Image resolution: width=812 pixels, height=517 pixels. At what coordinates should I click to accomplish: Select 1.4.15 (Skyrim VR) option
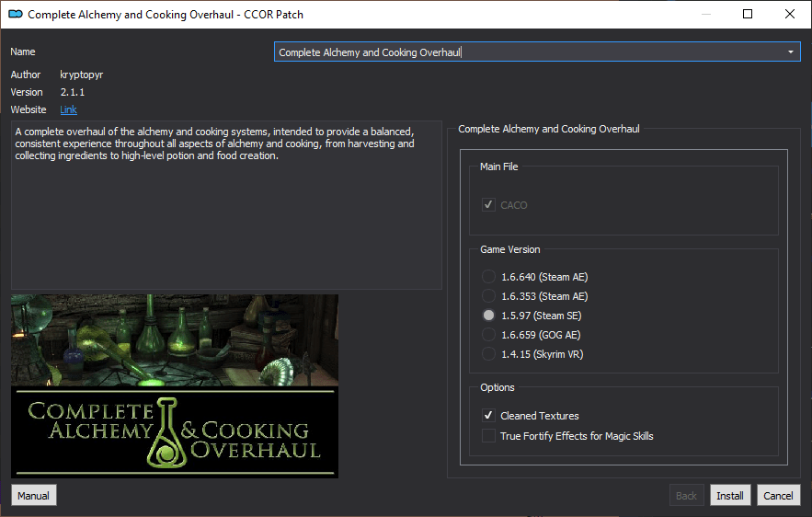[488, 354]
